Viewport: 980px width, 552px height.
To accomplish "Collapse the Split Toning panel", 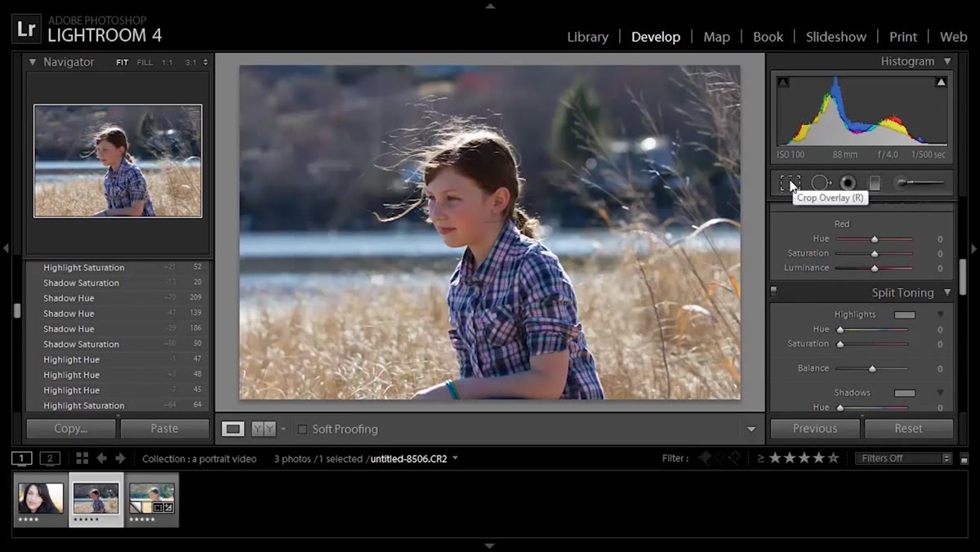I will [947, 292].
